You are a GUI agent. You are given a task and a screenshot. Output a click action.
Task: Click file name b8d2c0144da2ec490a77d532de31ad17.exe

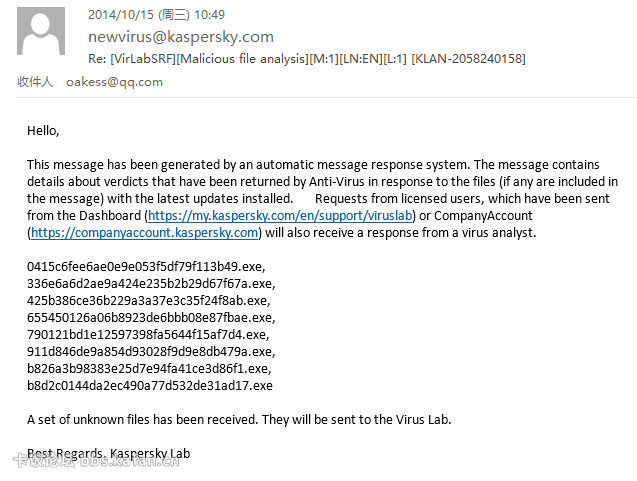tap(150, 386)
